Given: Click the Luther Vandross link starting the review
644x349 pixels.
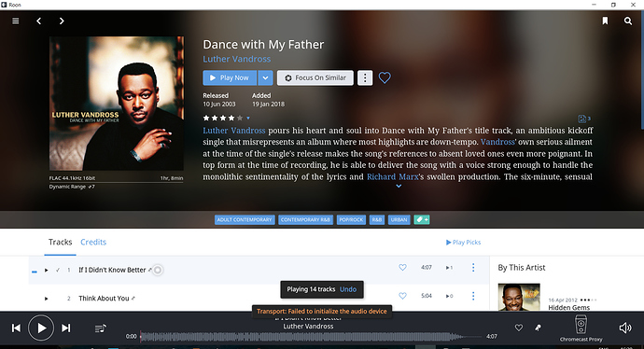Looking at the screenshot, I should click(x=234, y=131).
